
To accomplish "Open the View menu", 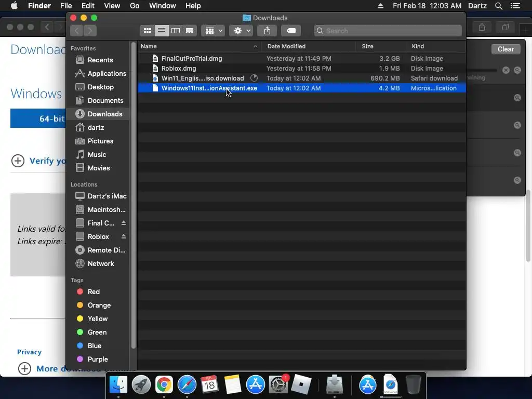I will (112, 6).
